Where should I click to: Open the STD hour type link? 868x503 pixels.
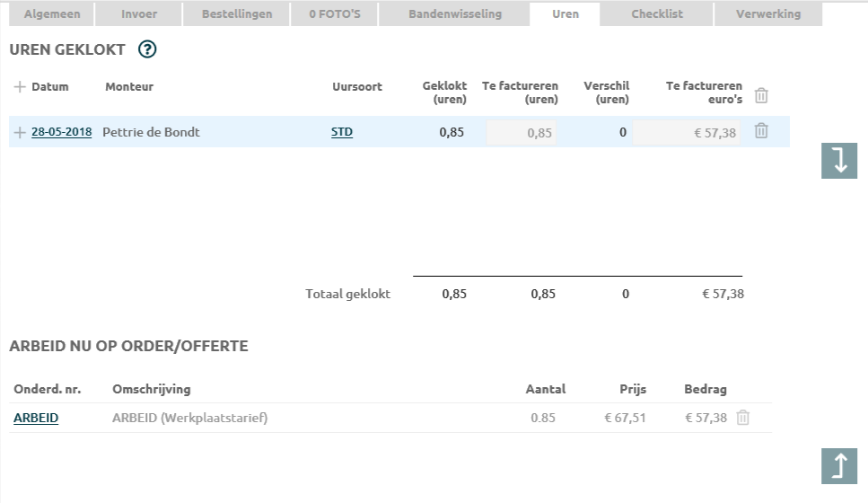point(341,132)
